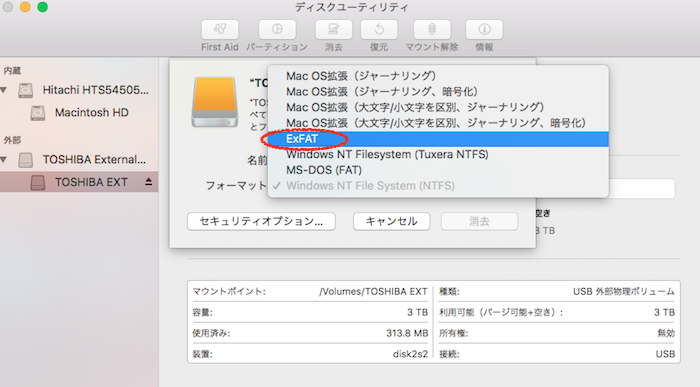Choose Mac OS拡張（大文字/小文字を区別、ジャーナリング）
The image size is (700, 387).
tap(438, 107)
